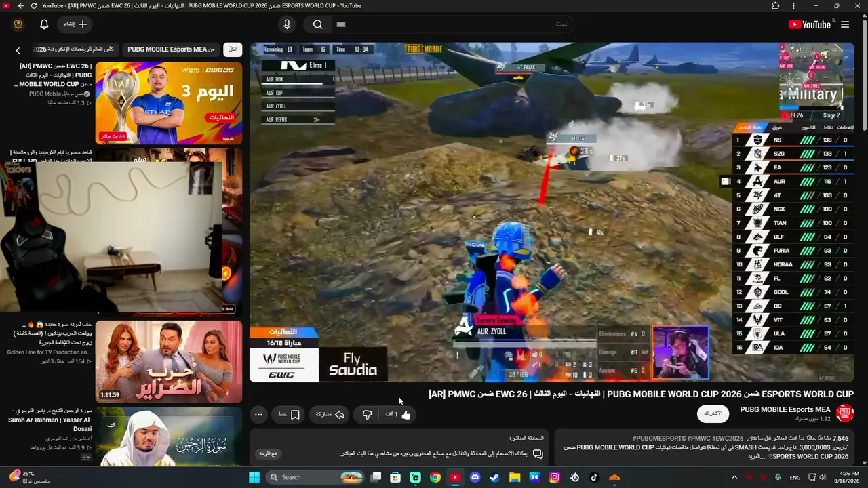The image size is (868, 488).
Task: Dislike the video with thumbs-down
Action: click(367, 414)
